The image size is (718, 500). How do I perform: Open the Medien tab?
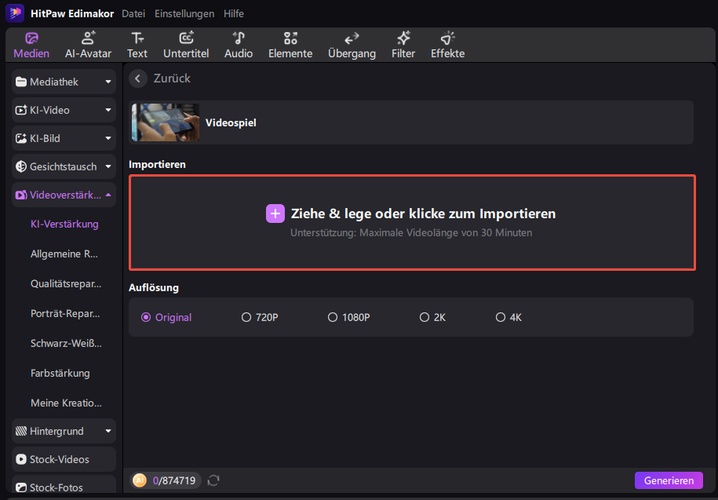tap(31, 45)
